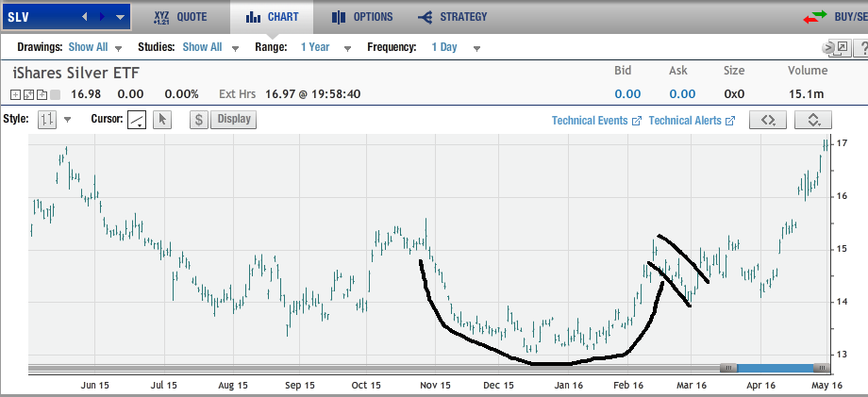Image resolution: width=868 pixels, height=397 pixels.
Task: Click the OHLC bar chart style icon
Action: pos(46,120)
